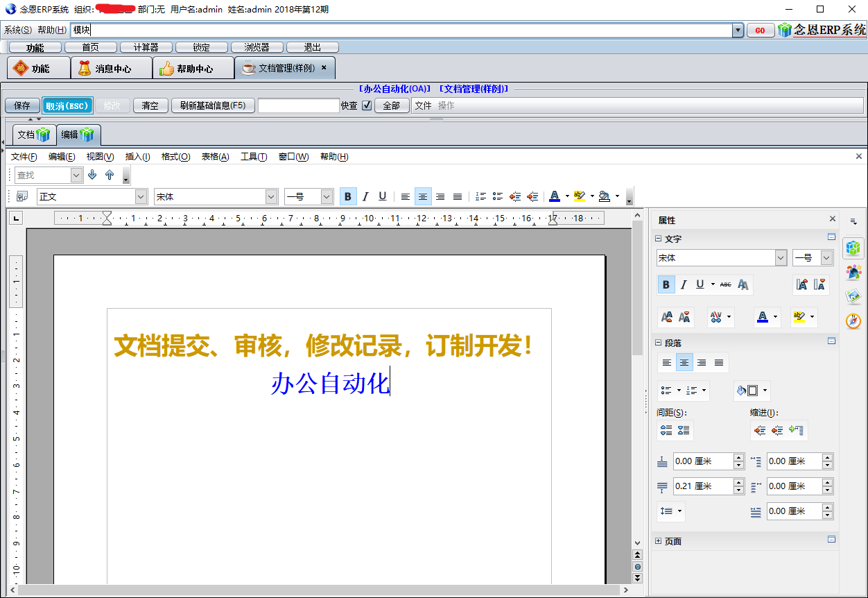
Task: Open the toolbar font size 一号 dropdown
Action: tap(327, 197)
